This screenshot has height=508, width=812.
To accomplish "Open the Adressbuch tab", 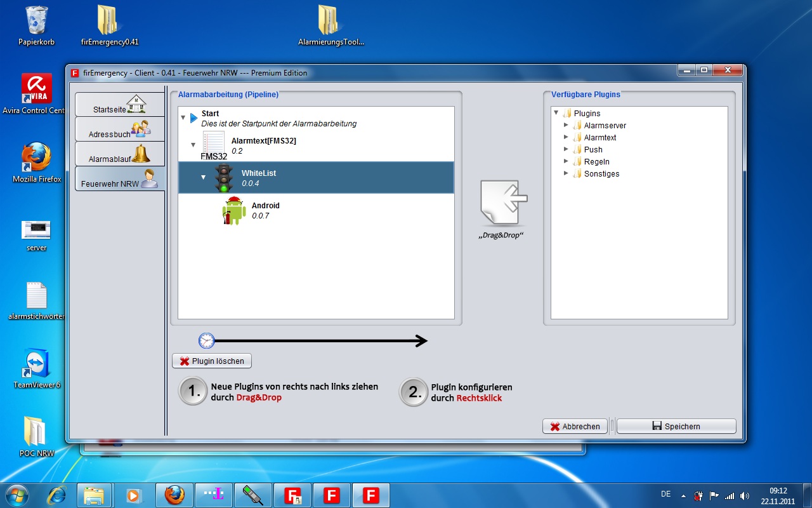I will point(119,130).
